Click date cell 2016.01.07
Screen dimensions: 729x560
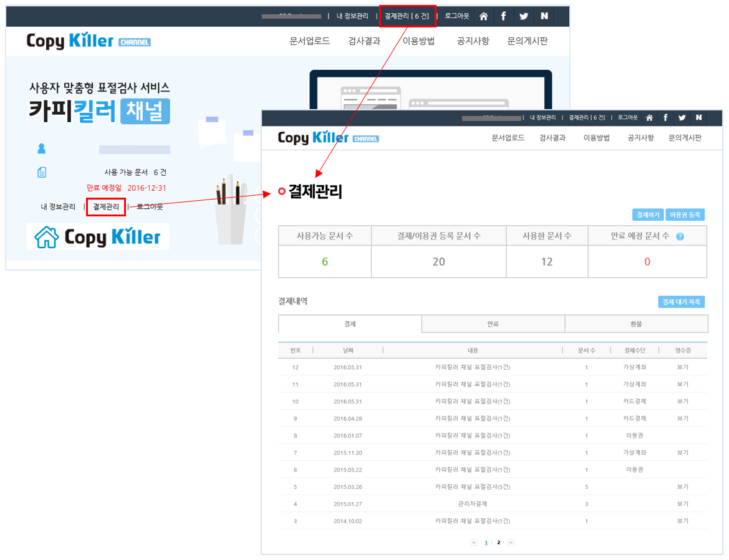[348, 435]
